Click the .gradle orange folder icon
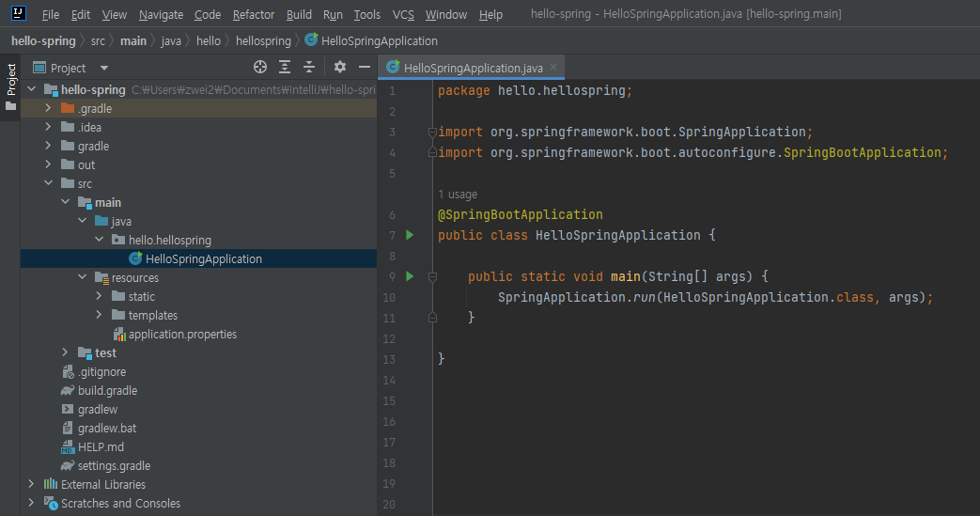This screenshot has width=980, height=516. [68, 108]
